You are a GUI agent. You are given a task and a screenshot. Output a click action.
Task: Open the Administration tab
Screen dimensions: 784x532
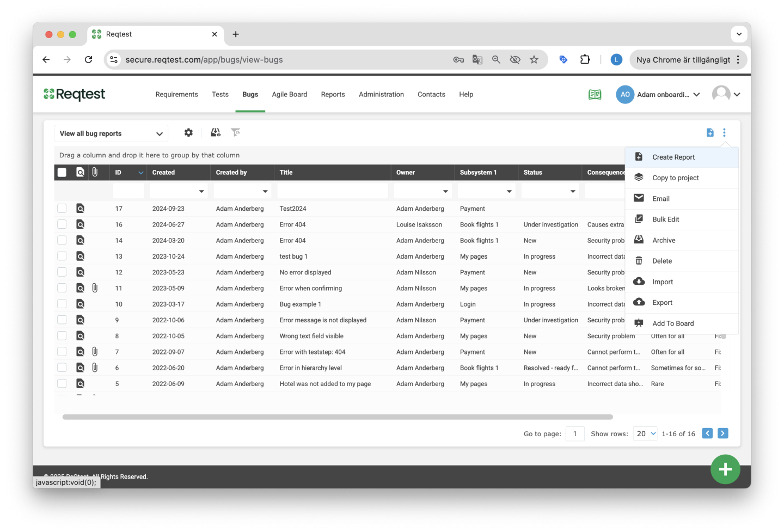coord(381,94)
